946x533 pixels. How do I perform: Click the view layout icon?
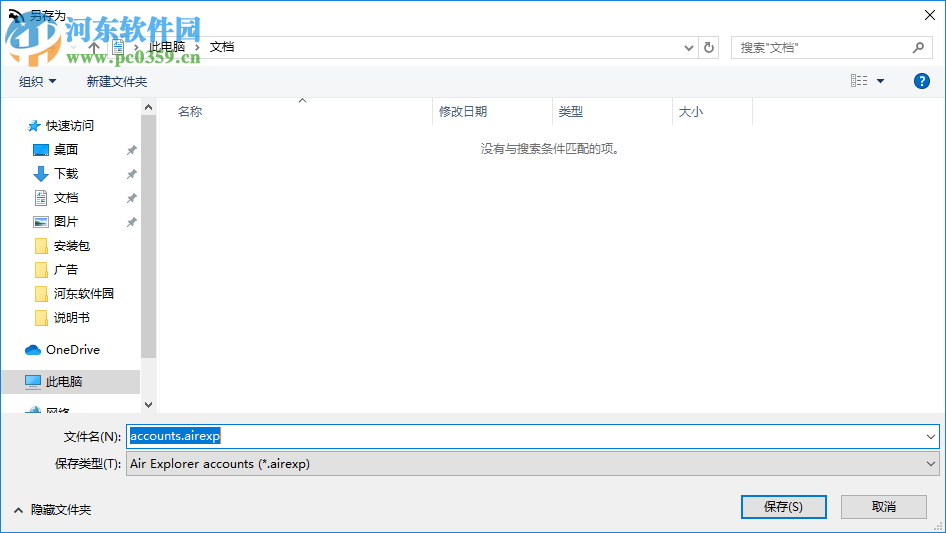859,80
